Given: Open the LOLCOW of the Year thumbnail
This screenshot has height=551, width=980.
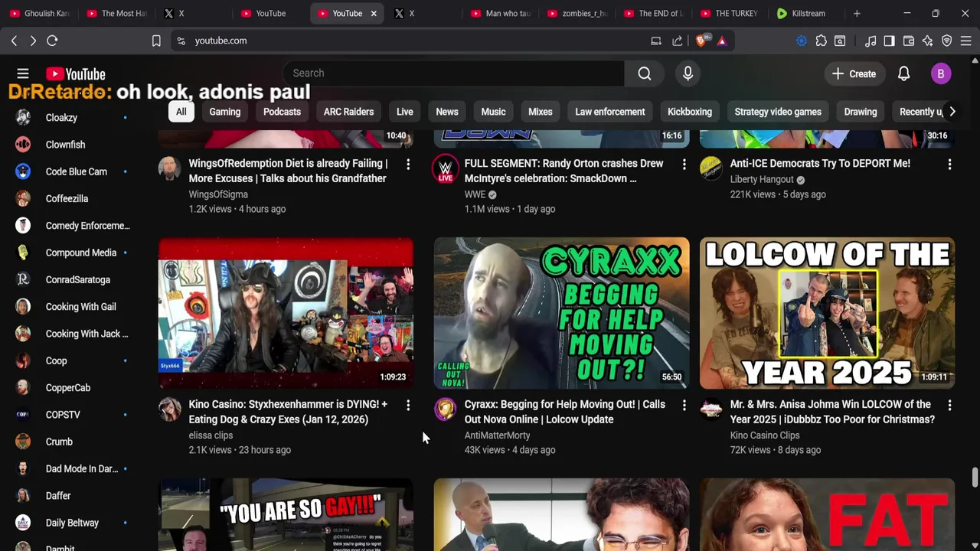Looking at the screenshot, I should pyautogui.click(x=827, y=313).
